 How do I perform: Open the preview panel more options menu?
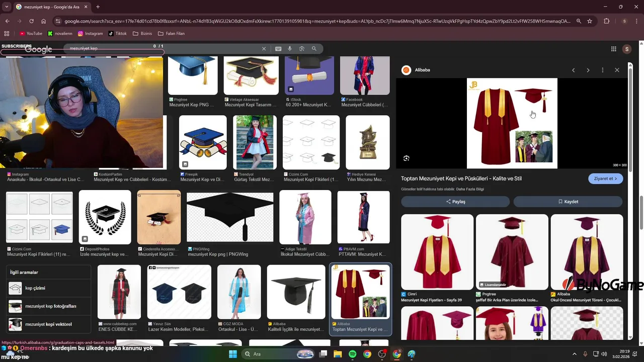tap(602, 70)
